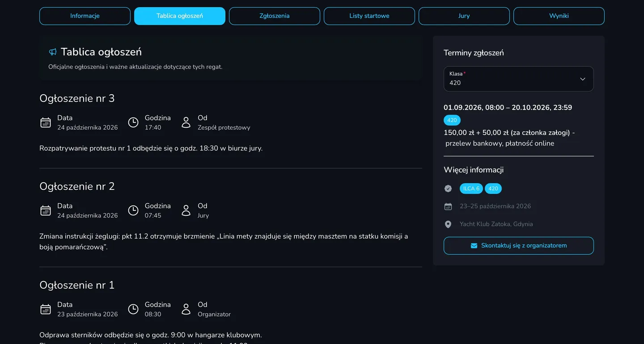Open the Informacje tab
Viewport: 644px width, 344px height.
[85, 16]
